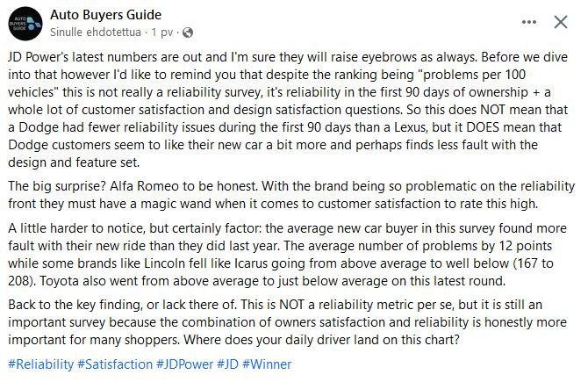Open the post via its '1 pv' timestamp

point(162,32)
